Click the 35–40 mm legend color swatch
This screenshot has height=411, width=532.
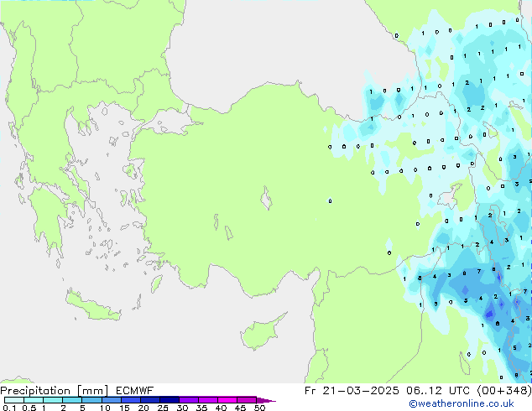(207, 400)
